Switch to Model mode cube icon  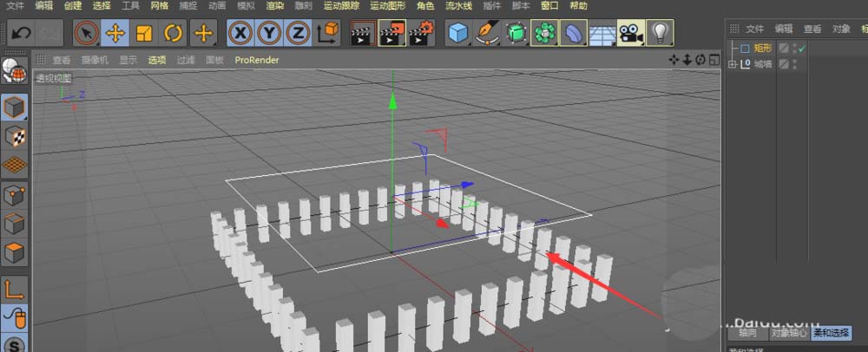[x=15, y=107]
